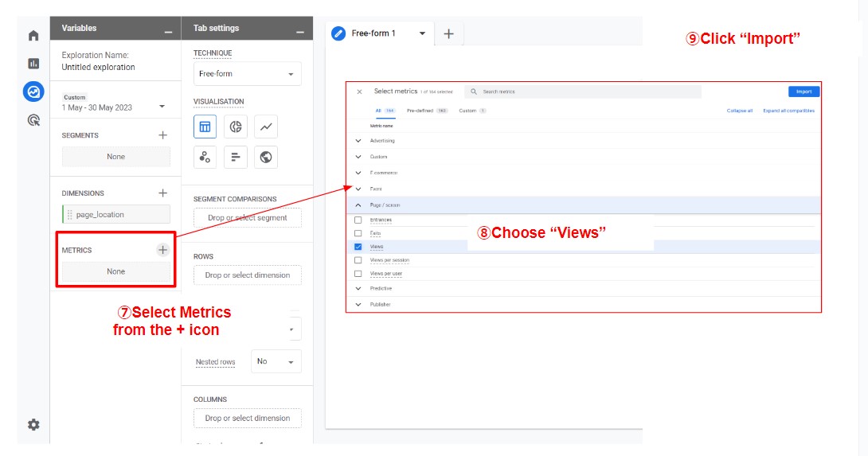Expand the Predictive metrics group
Viewport: 868px width, 456px height.
pyautogui.click(x=358, y=288)
